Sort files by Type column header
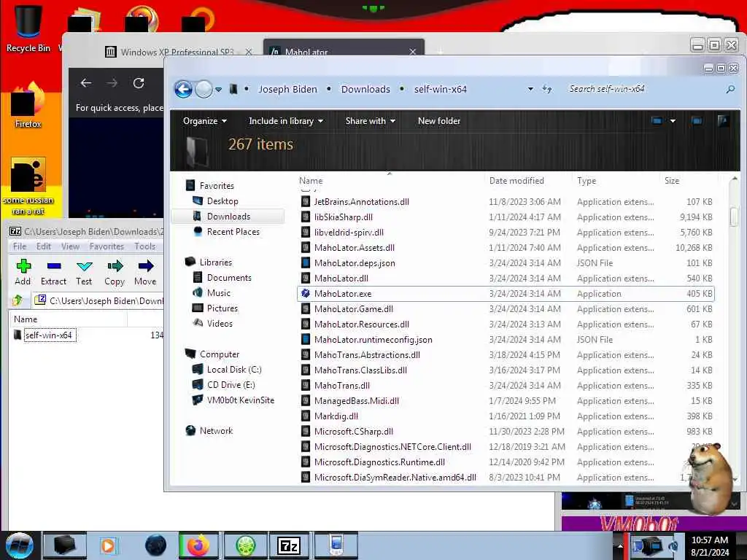The width and height of the screenshot is (747, 560). [587, 181]
